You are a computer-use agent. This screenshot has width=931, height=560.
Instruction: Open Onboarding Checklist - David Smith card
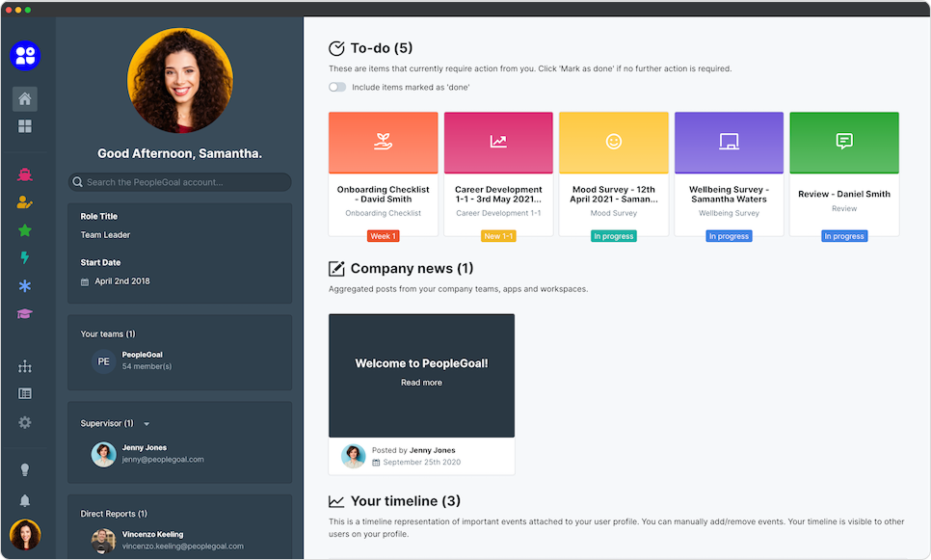(383, 173)
